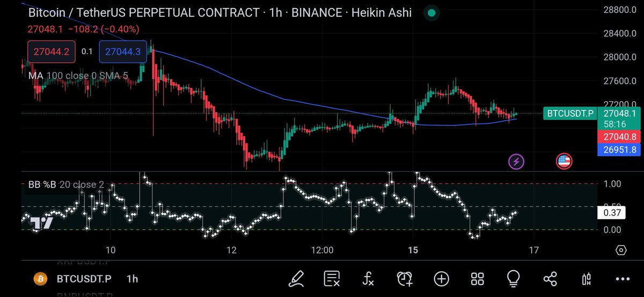Open the three-dots more menu

(x=623, y=279)
